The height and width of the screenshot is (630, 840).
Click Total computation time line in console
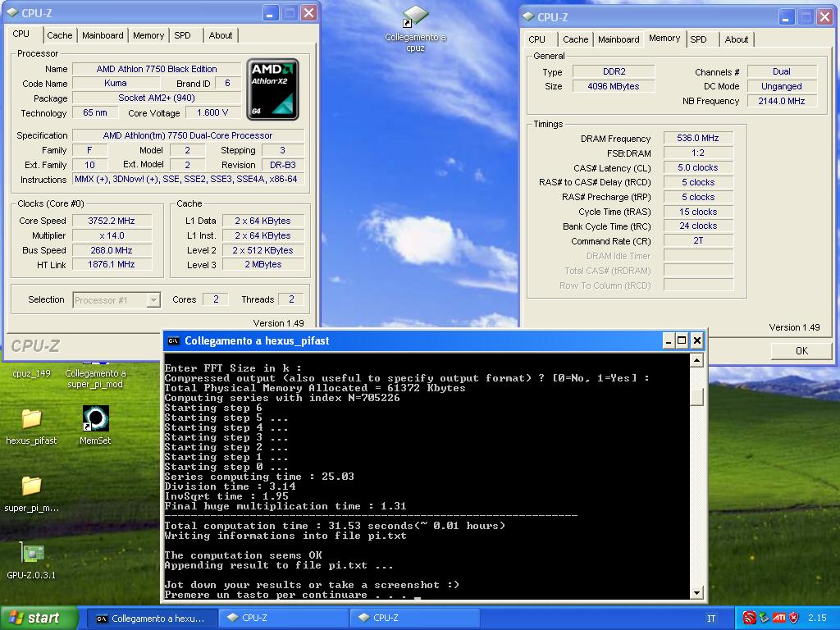click(335, 526)
